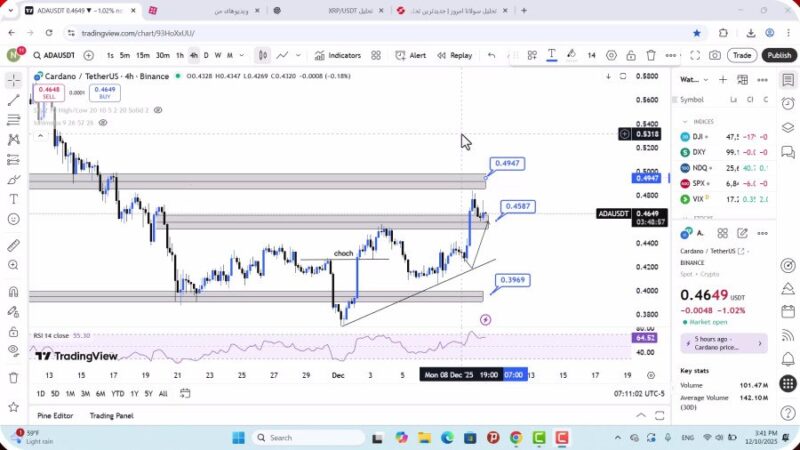Screen dimensions: 800x450
Task: Start bar Replay mode
Action: click(x=455, y=55)
